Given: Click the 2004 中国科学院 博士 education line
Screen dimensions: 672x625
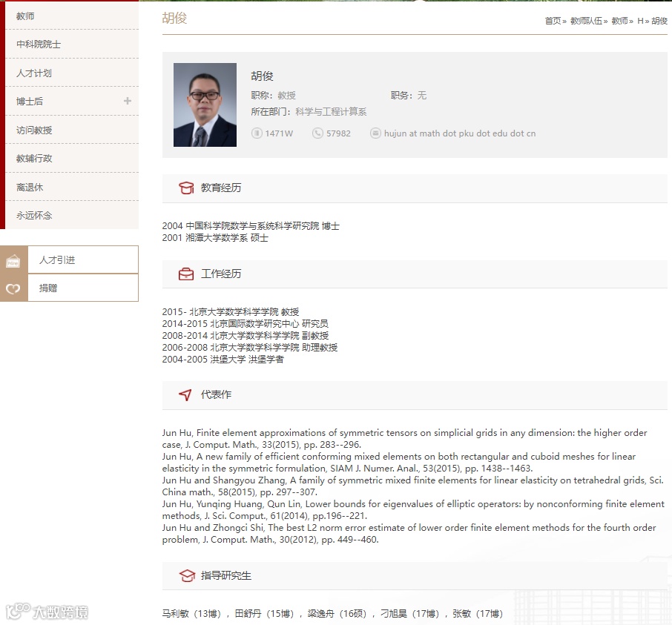Looking at the screenshot, I should 251,225.
